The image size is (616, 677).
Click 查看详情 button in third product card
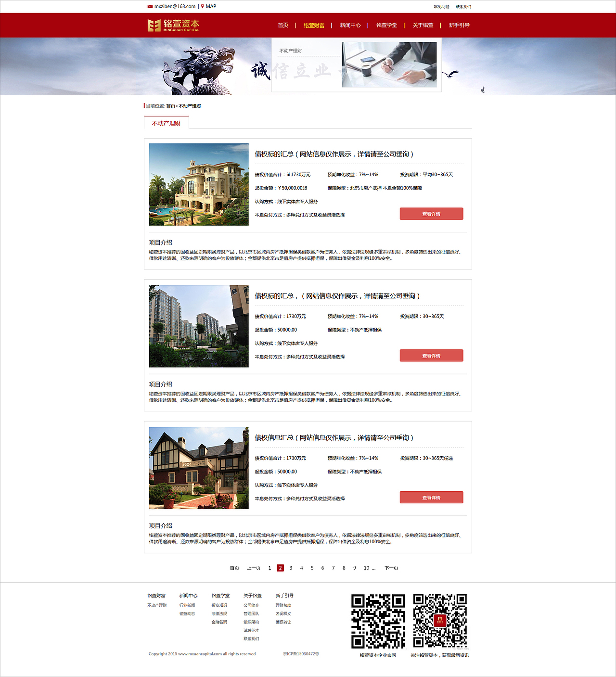pos(432,498)
